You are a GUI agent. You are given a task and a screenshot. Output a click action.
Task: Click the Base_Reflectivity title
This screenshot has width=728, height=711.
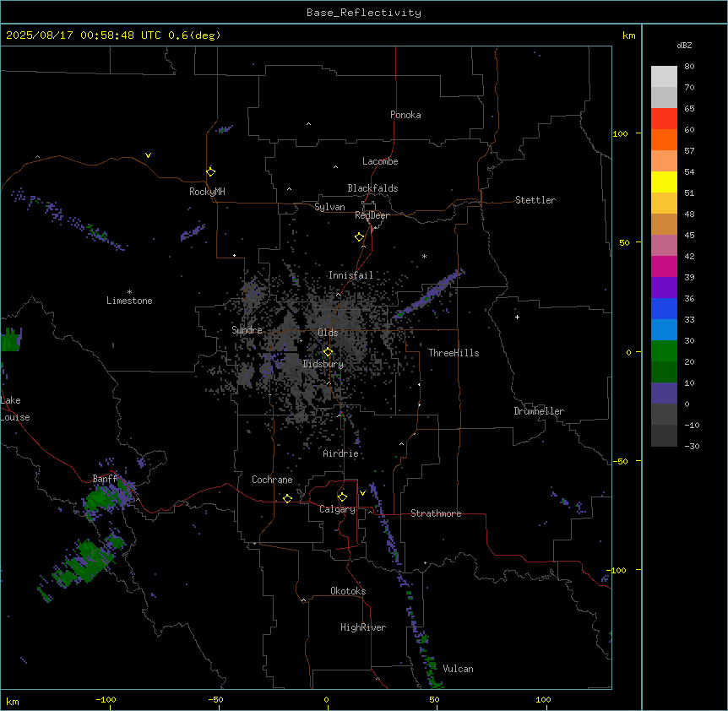364,13
